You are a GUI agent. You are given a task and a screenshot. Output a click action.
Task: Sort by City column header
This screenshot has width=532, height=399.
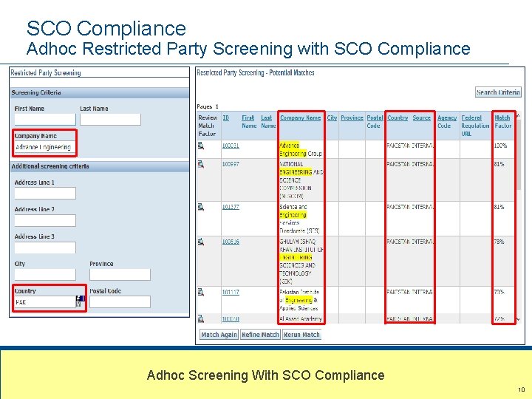(332, 117)
